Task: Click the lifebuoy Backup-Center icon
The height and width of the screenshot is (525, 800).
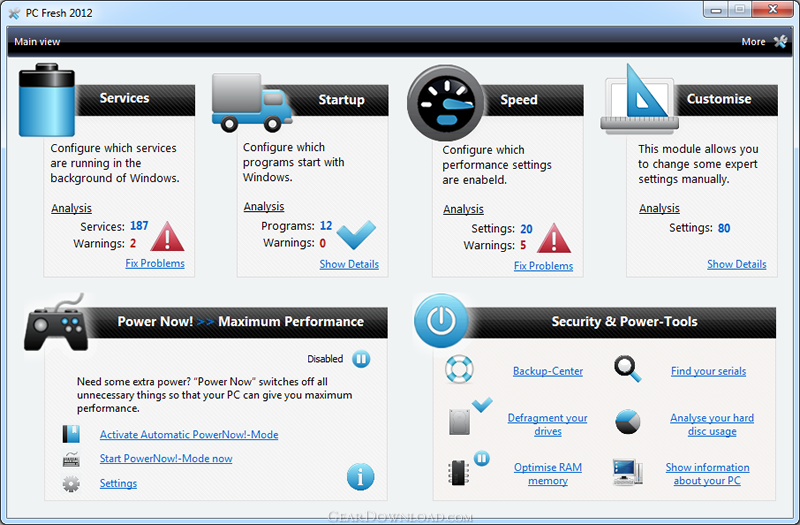Action: (x=459, y=369)
